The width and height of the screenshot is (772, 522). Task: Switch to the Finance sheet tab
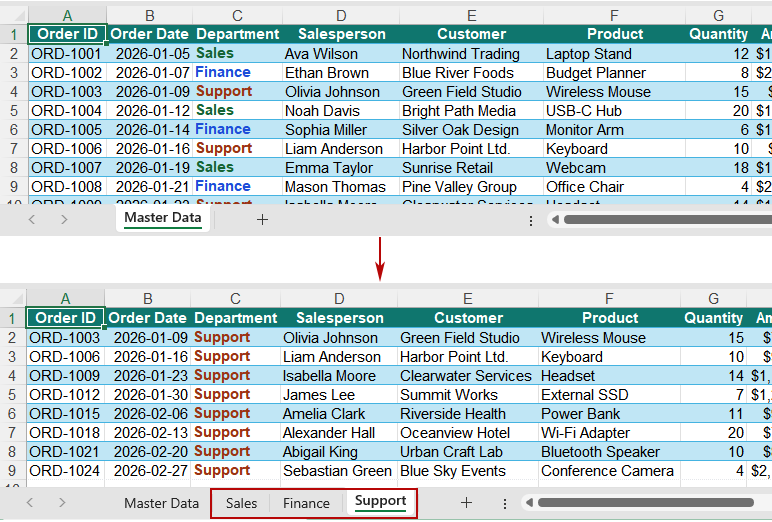pyautogui.click(x=306, y=503)
